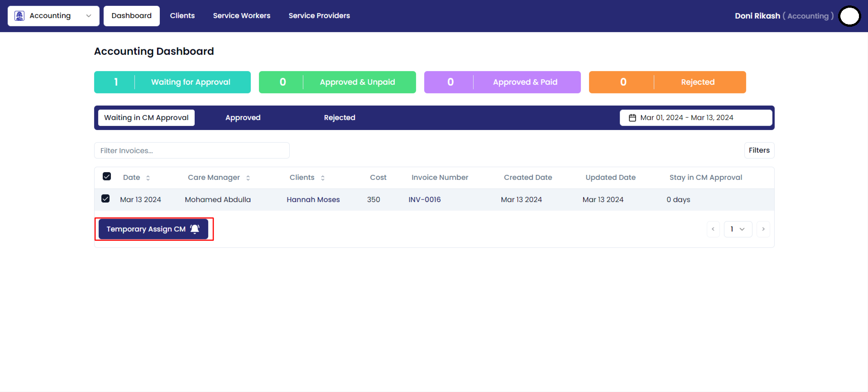The height and width of the screenshot is (392, 868).
Task: Click the user profile avatar circle
Action: pyautogui.click(x=849, y=16)
